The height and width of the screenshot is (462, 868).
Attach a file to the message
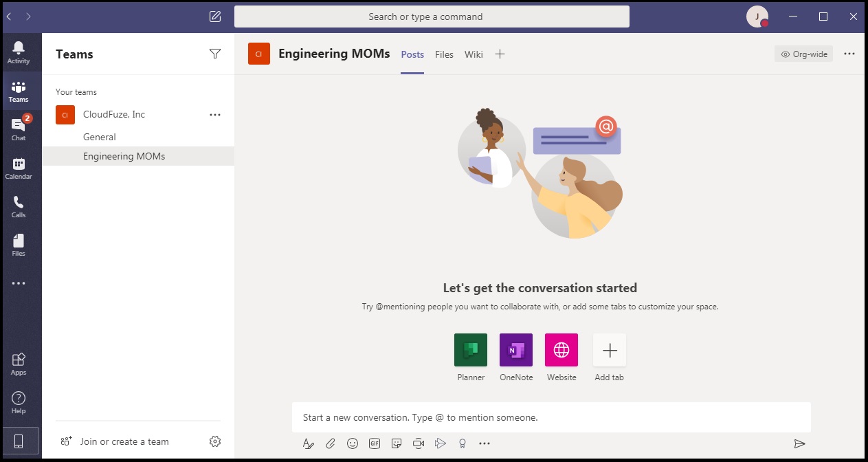331,443
